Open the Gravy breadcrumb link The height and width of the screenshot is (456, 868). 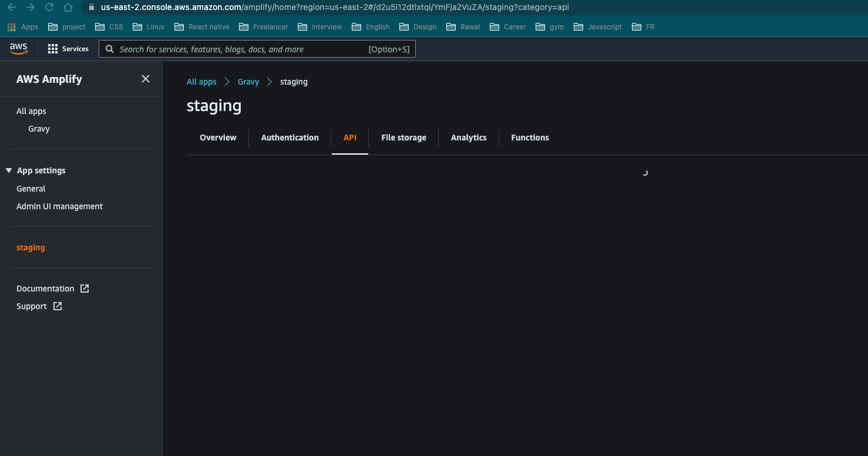pyautogui.click(x=248, y=82)
